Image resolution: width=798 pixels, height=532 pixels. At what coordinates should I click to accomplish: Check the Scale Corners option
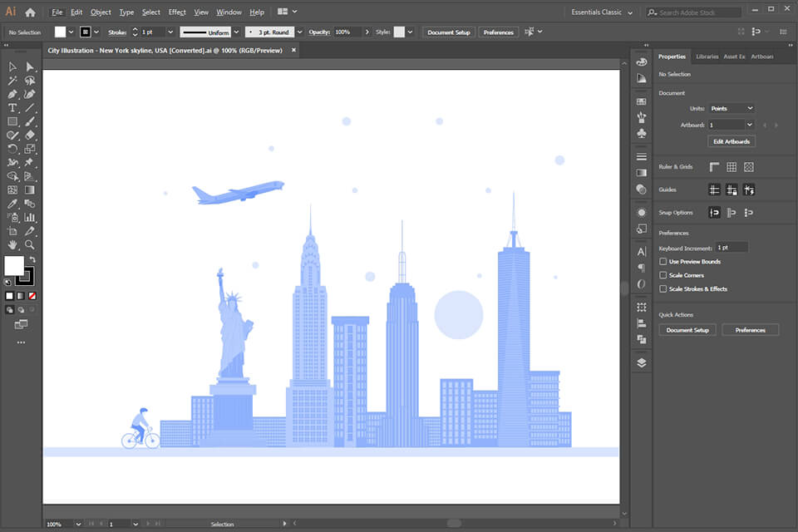(x=663, y=275)
